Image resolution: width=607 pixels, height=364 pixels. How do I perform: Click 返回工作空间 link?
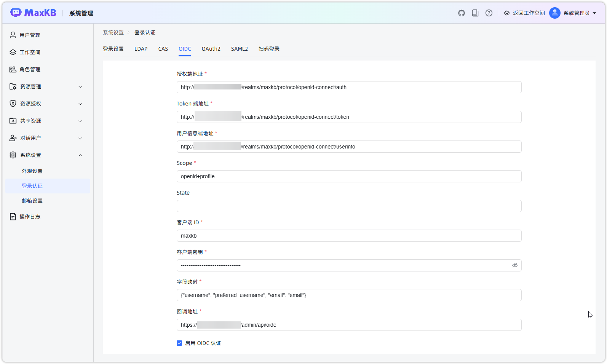click(524, 13)
